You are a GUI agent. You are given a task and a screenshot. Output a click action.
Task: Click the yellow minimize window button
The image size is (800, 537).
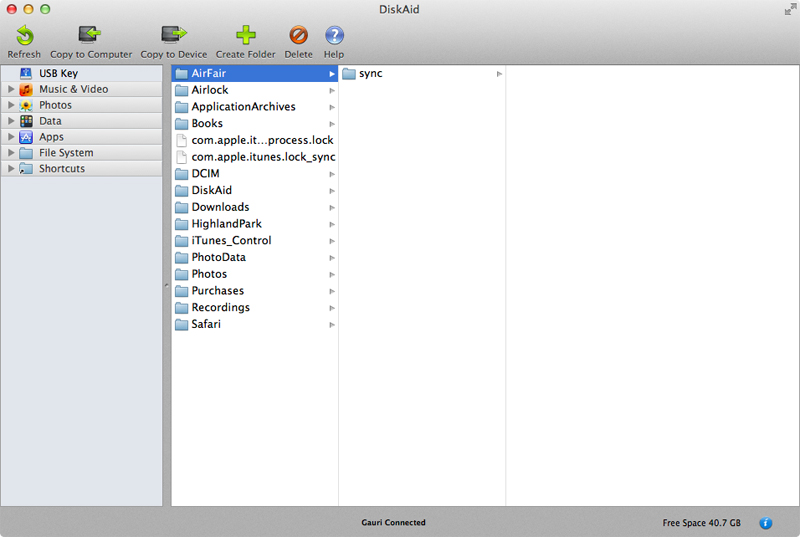click(x=29, y=9)
